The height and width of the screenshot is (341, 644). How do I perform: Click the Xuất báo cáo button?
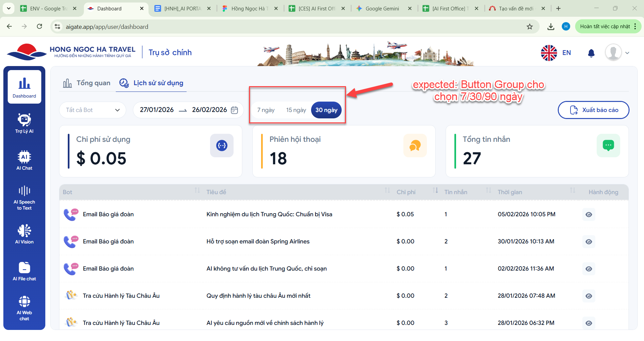[593, 110]
